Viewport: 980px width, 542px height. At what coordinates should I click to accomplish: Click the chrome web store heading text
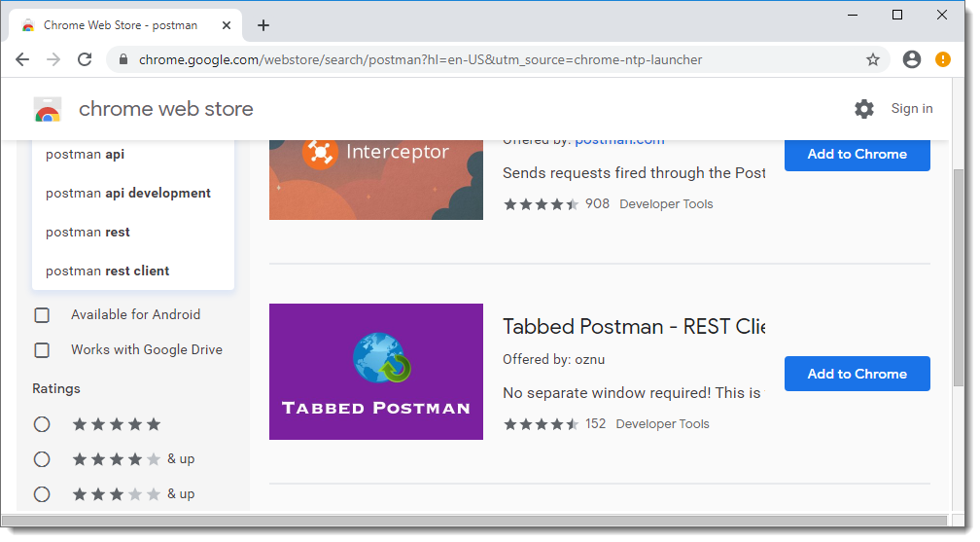click(x=165, y=109)
